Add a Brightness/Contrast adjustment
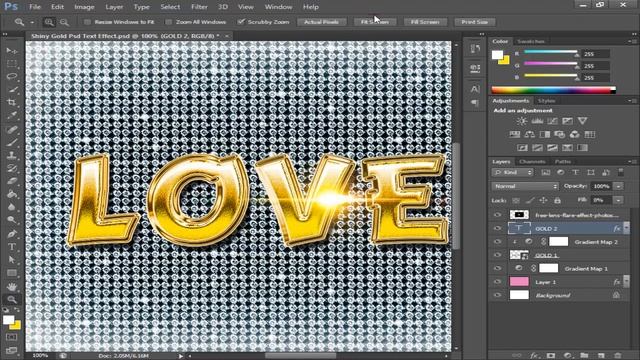640x360 pixels. pos(522,121)
